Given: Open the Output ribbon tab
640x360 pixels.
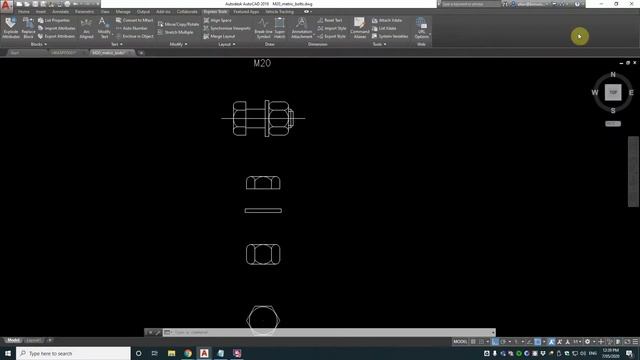Looking at the screenshot, I should pos(143,12).
